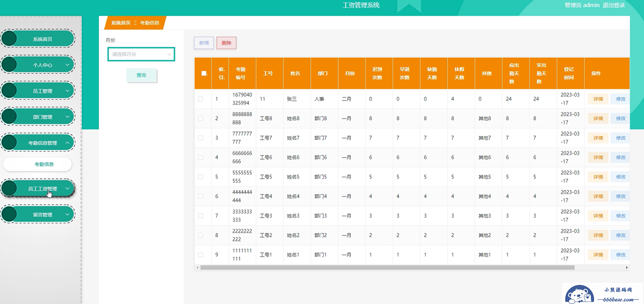Open 详情 details for 张三 row
This screenshot has height=304, width=644.
coord(598,99)
